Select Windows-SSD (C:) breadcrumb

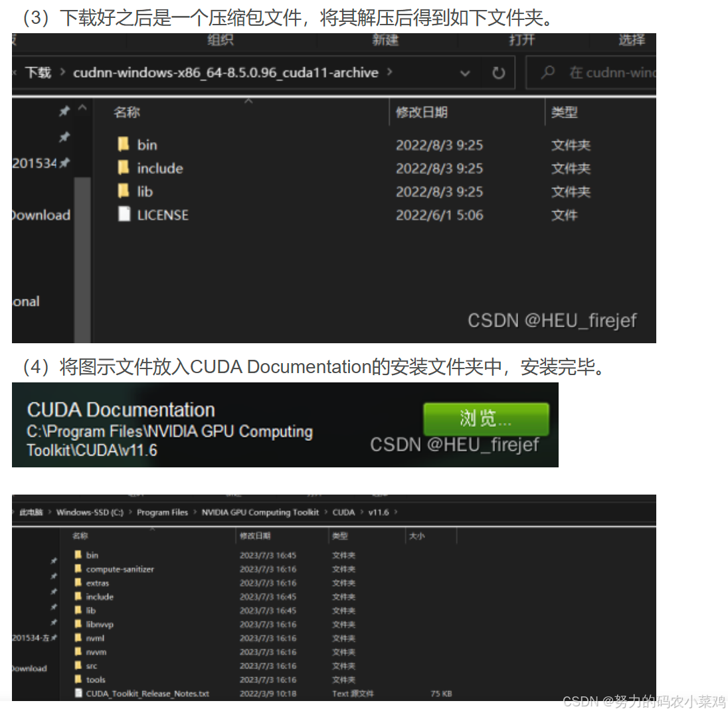click(90, 513)
